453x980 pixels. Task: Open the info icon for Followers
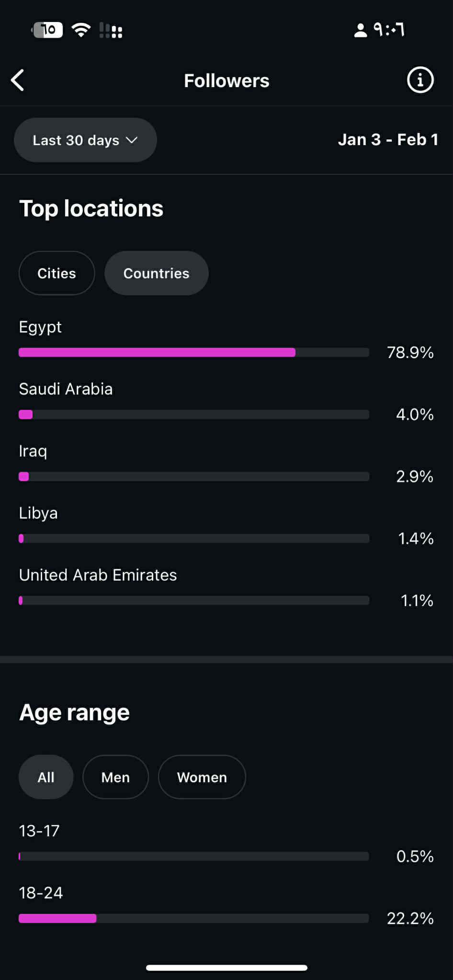point(420,80)
